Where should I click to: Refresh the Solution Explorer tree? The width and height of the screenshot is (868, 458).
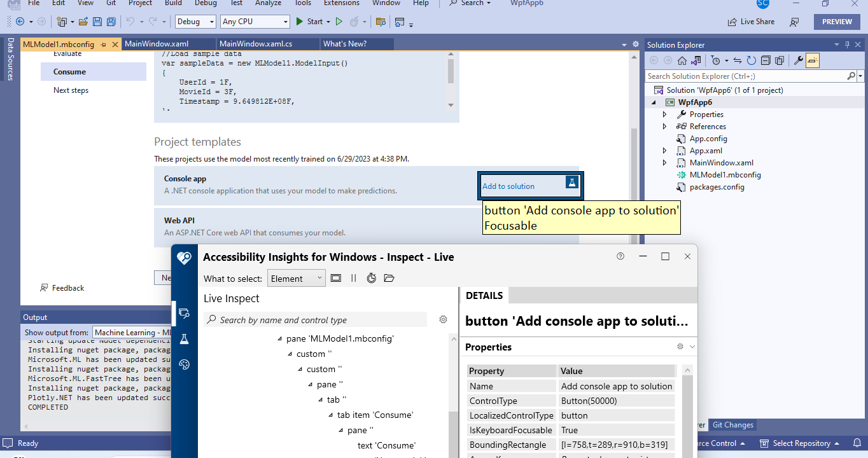point(751,60)
